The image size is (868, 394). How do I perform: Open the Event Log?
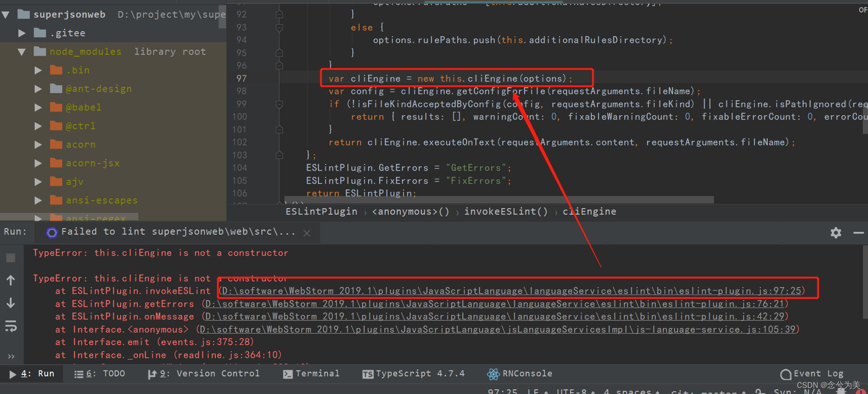click(812, 374)
